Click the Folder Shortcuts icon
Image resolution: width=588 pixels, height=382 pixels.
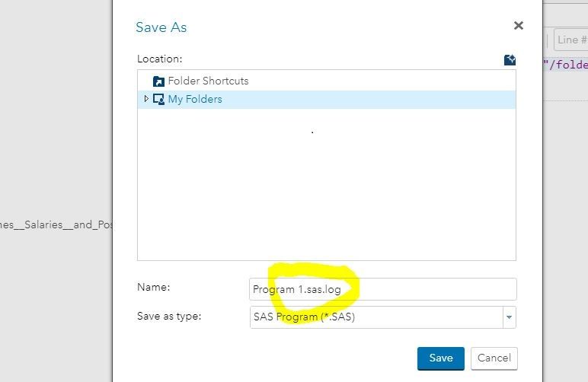pyautogui.click(x=158, y=81)
